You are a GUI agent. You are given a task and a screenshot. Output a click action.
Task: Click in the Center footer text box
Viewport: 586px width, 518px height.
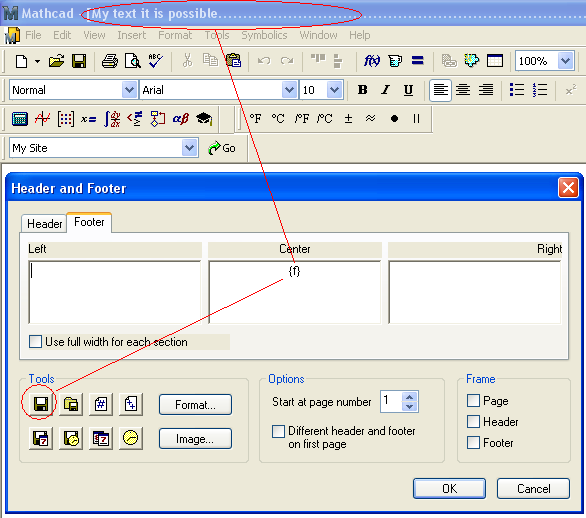click(294, 292)
